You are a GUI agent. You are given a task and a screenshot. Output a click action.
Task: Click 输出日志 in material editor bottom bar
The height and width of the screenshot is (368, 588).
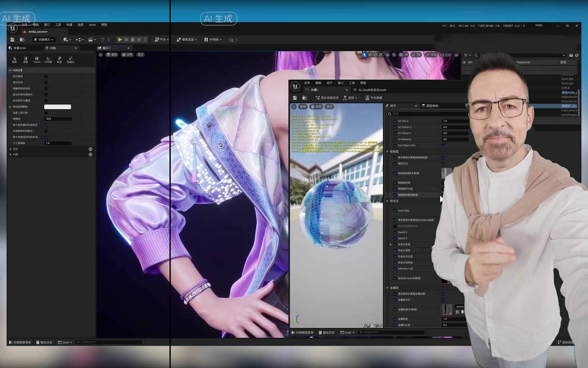326,333
